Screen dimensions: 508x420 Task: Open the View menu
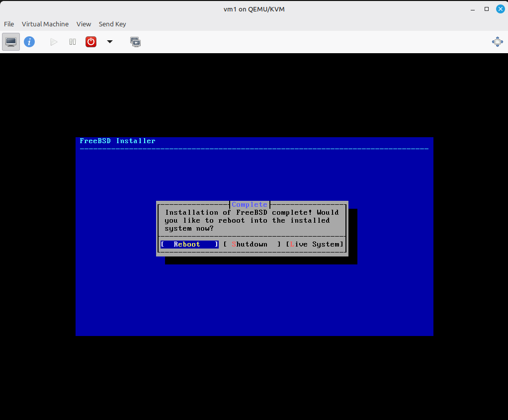(84, 24)
